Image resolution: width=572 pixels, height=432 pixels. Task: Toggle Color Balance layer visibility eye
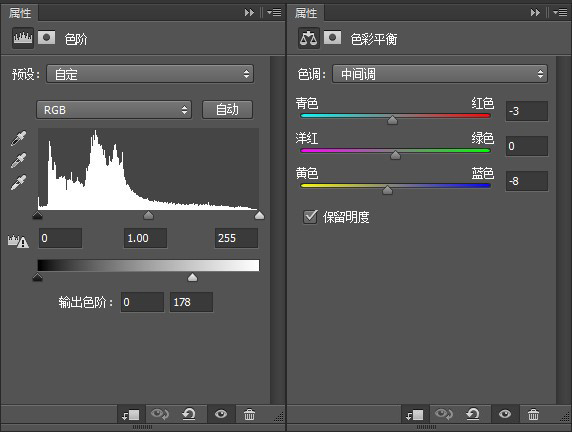tap(505, 414)
